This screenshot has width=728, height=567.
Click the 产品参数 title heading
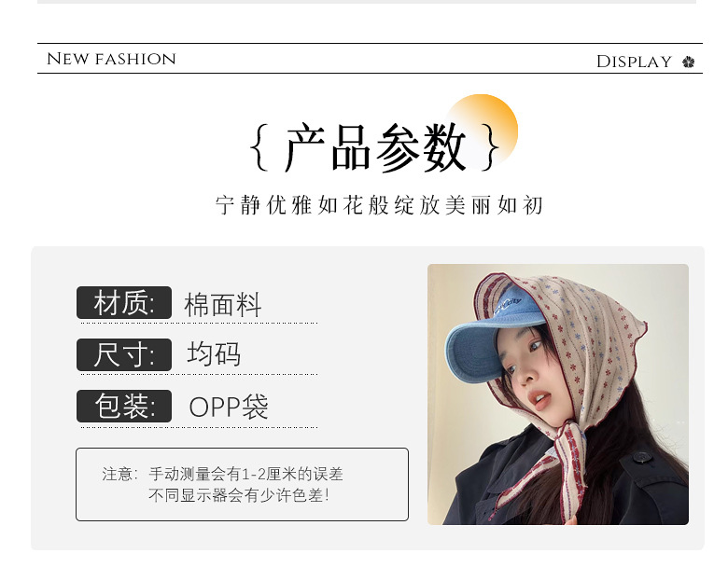tap(375, 147)
